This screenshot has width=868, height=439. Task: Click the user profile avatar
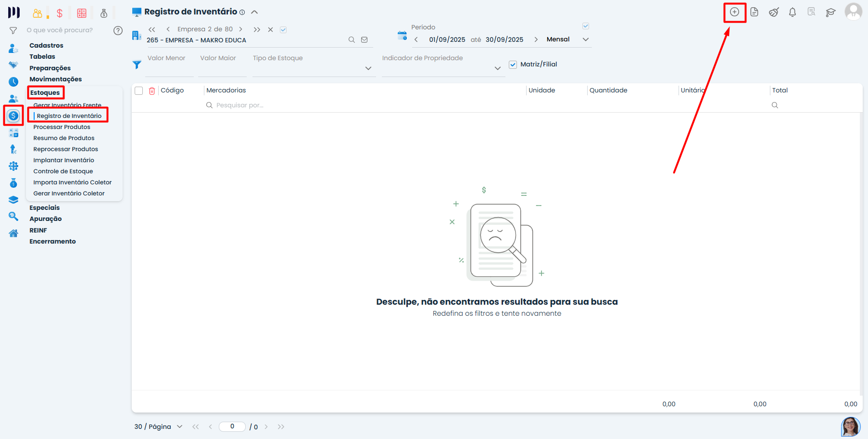[853, 12]
